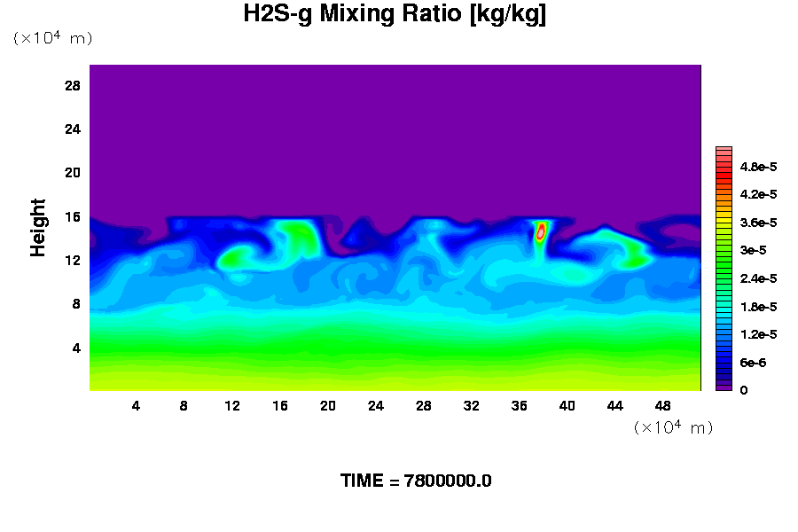Screen dimensions: 798x532
Task: Pick the pink swatch at colorbar top
Action: (724, 151)
